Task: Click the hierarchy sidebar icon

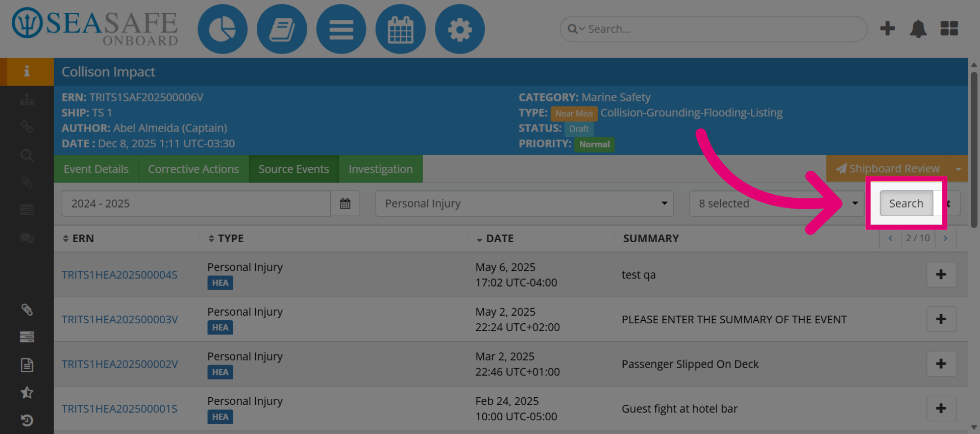Action: [27, 99]
